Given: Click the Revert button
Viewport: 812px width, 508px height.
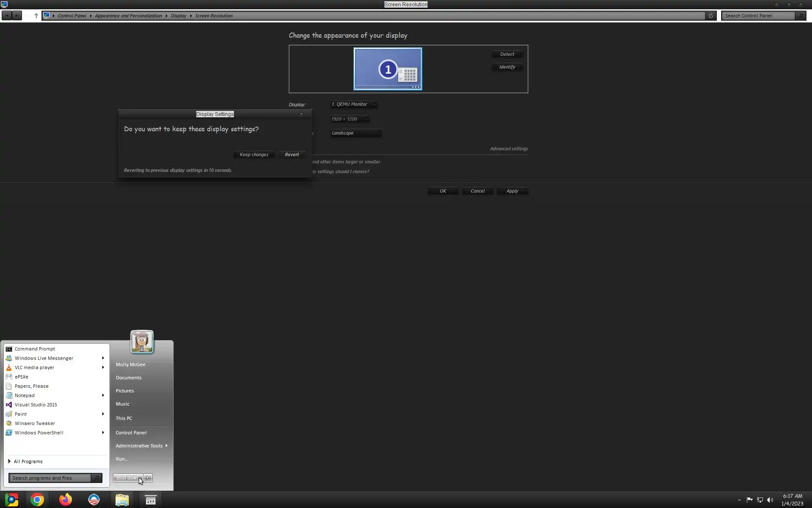Looking at the screenshot, I should point(292,155).
